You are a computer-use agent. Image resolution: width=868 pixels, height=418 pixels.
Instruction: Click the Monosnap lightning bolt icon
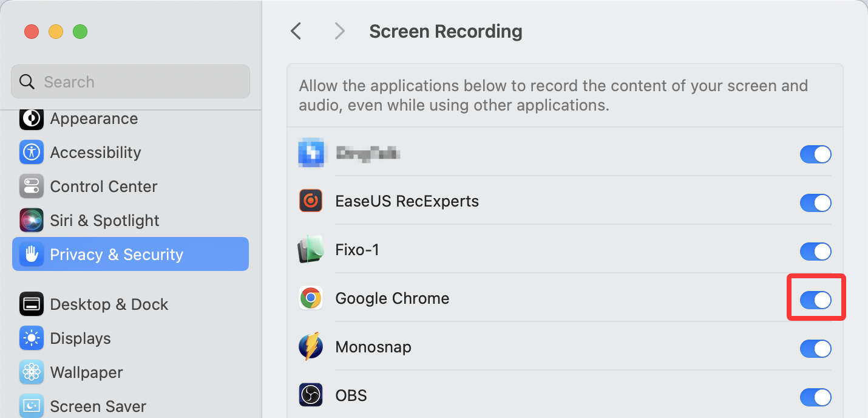(x=311, y=347)
